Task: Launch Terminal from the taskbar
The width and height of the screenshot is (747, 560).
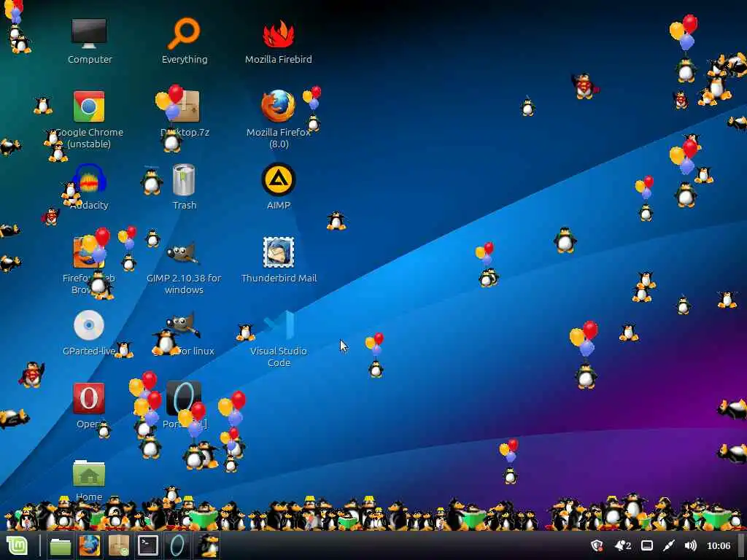Action: tap(147, 545)
